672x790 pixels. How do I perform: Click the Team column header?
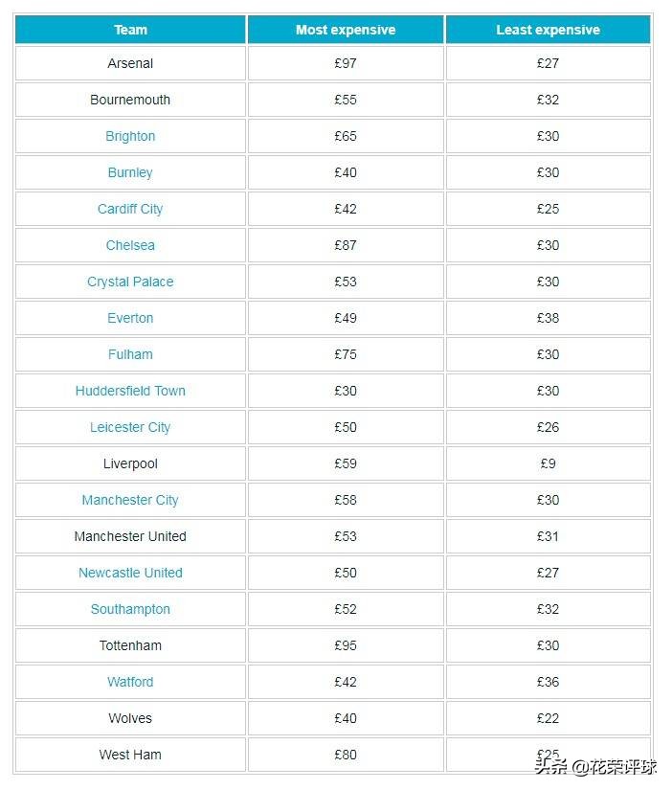click(130, 30)
